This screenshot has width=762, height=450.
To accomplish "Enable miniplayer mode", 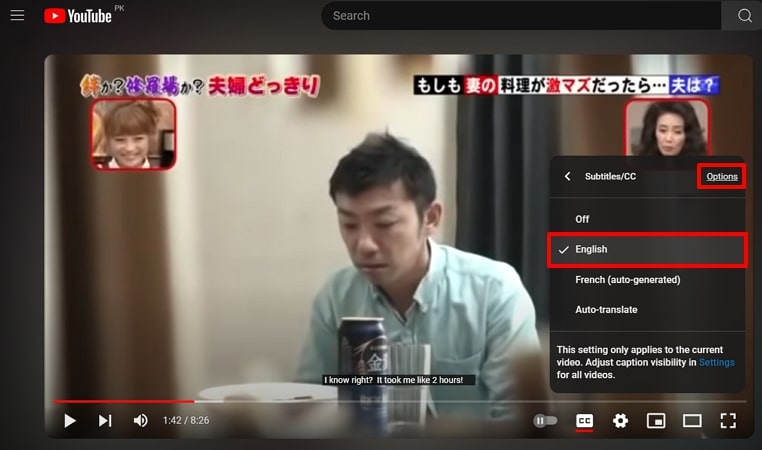I will 656,421.
